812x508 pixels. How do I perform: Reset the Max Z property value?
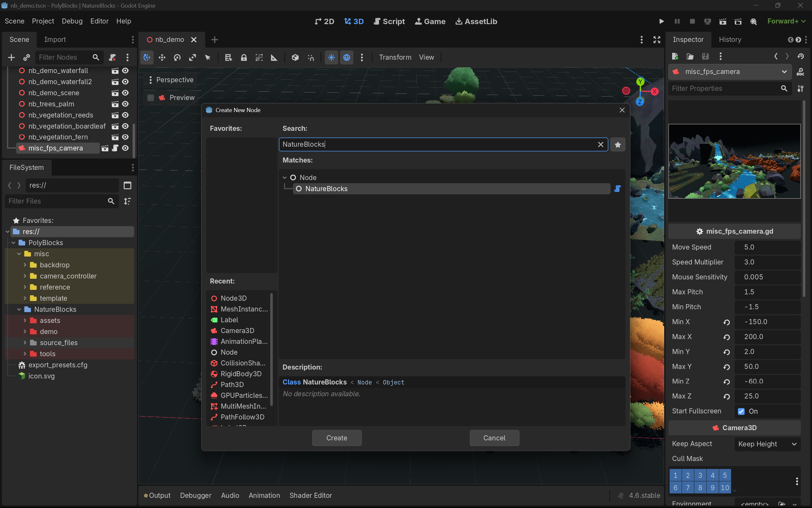pyautogui.click(x=727, y=397)
